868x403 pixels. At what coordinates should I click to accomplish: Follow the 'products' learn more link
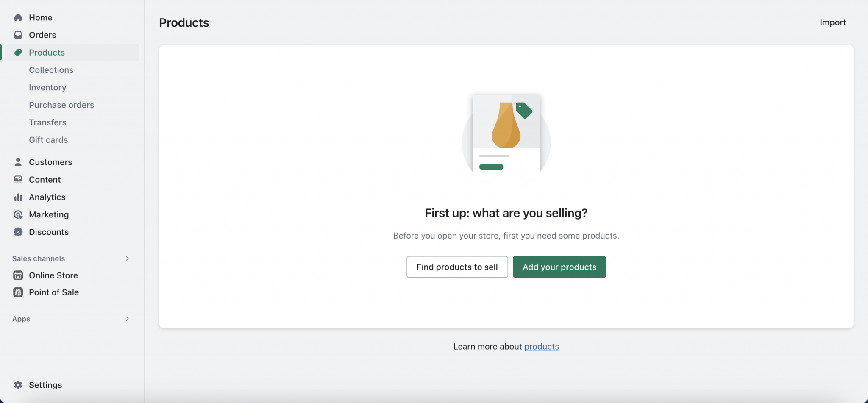(x=541, y=347)
